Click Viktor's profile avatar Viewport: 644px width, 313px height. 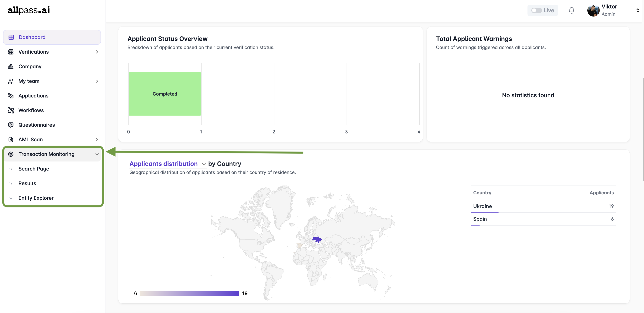click(x=593, y=11)
